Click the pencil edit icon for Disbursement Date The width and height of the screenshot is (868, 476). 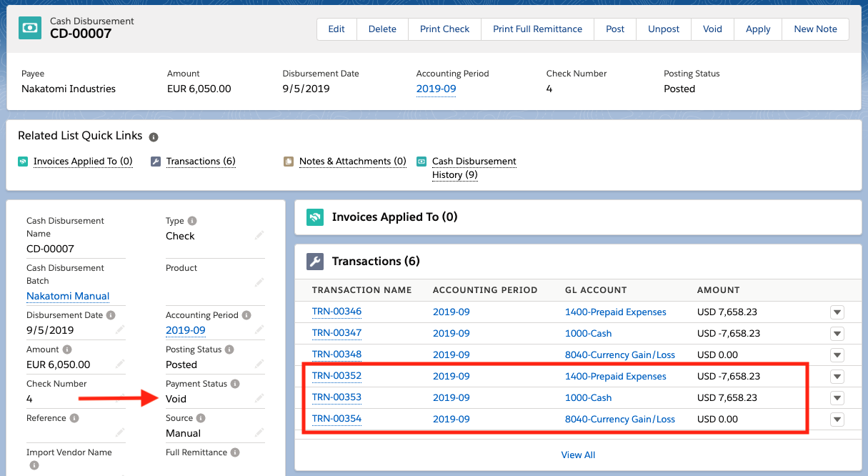click(120, 329)
